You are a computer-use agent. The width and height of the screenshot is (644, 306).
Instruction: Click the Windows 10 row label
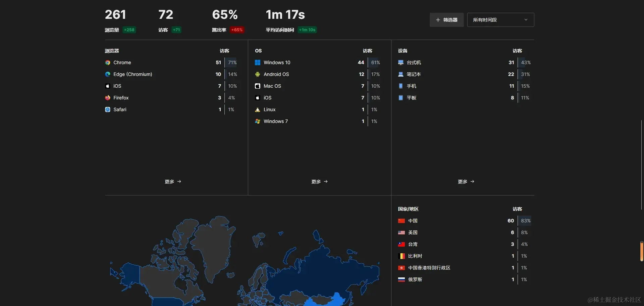coord(277,62)
